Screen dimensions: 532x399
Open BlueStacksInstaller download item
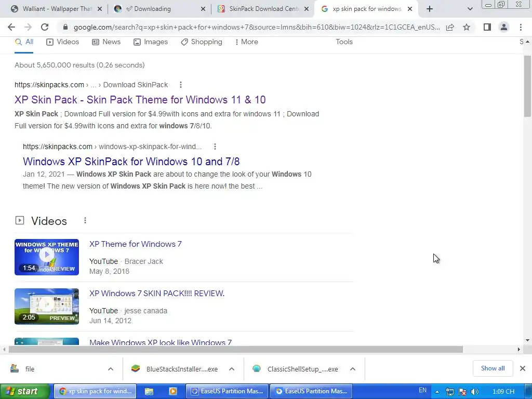tap(176, 369)
